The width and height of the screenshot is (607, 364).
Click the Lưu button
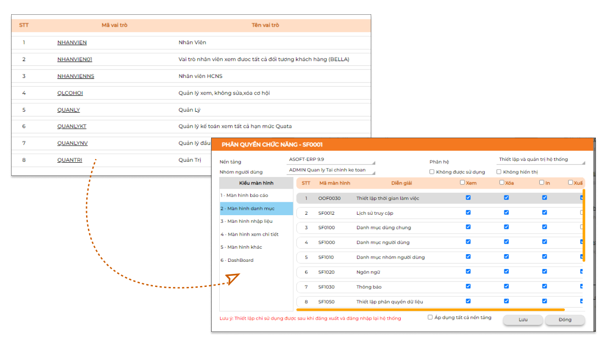point(523,320)
